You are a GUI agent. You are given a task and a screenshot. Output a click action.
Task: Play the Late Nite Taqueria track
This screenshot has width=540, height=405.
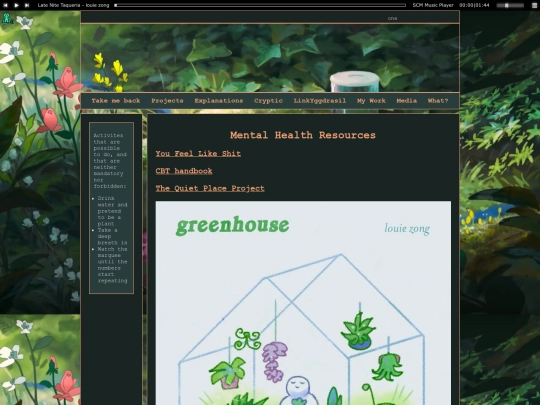coord(16,5)
